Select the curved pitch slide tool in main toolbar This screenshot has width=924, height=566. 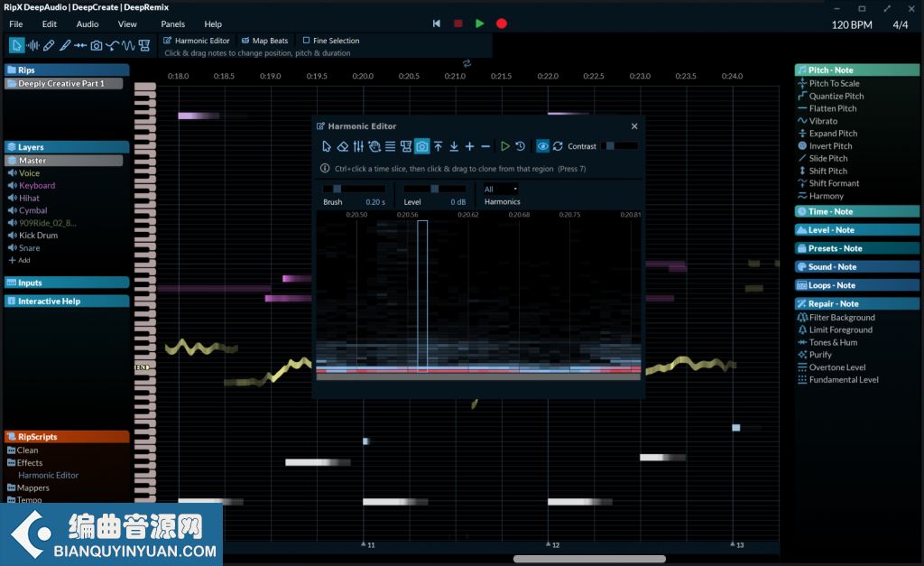pyautogui.click(x=112, y=45)
